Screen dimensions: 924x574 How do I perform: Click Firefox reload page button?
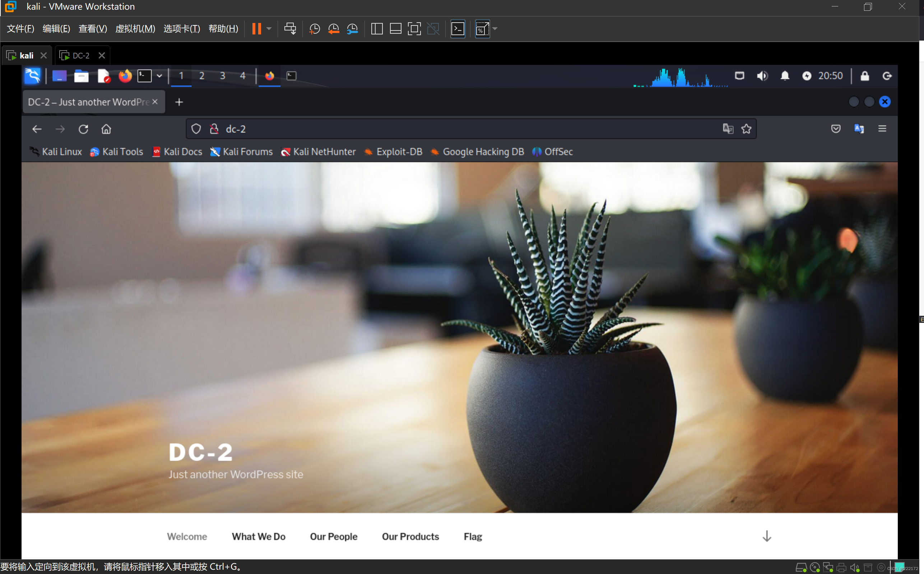tap(83, 129)
